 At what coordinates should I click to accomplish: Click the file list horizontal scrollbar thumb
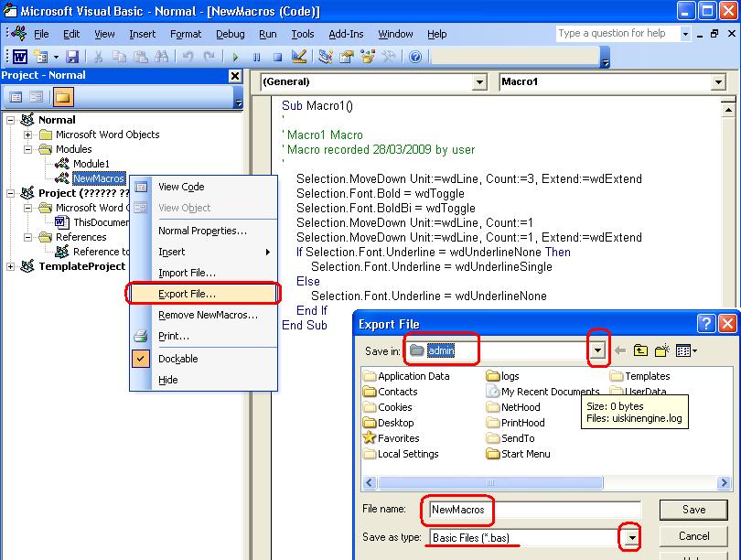click(x=490, y=482)
